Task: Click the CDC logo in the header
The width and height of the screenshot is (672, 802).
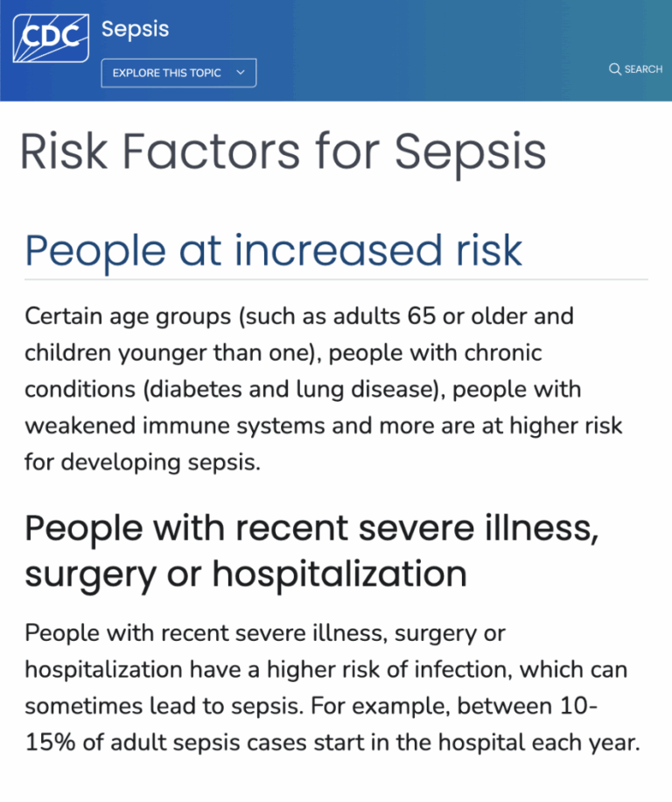Action: click(x=49, y=38)
